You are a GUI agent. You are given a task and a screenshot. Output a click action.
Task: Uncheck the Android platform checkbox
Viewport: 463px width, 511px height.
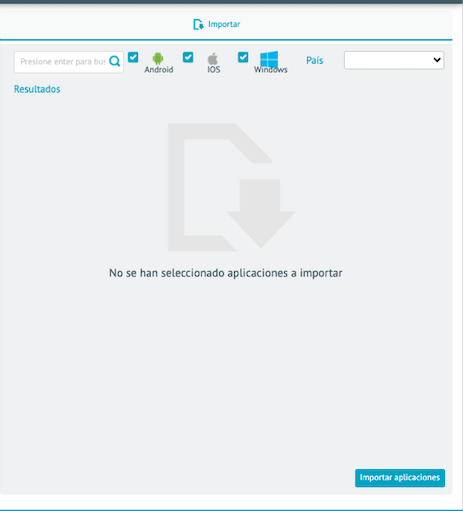pos(133,57)
